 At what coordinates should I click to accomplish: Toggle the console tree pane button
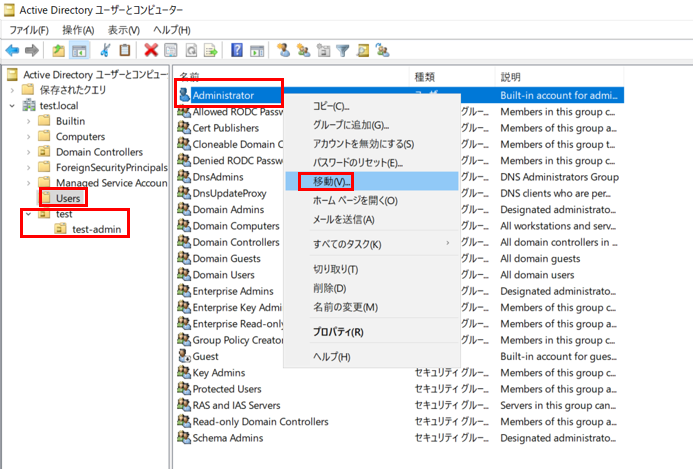pyautogui.click(x=79, y=50)
